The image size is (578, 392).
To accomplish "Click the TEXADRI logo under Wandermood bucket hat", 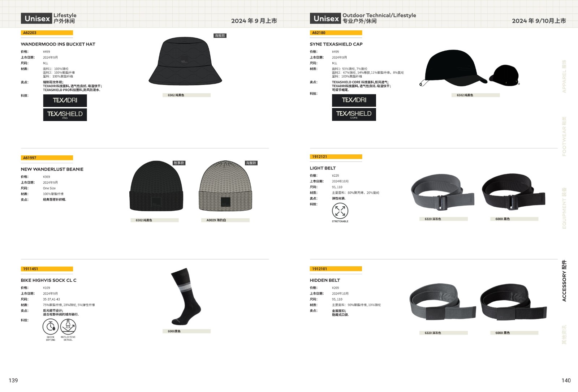I will (x=65, y=100).
